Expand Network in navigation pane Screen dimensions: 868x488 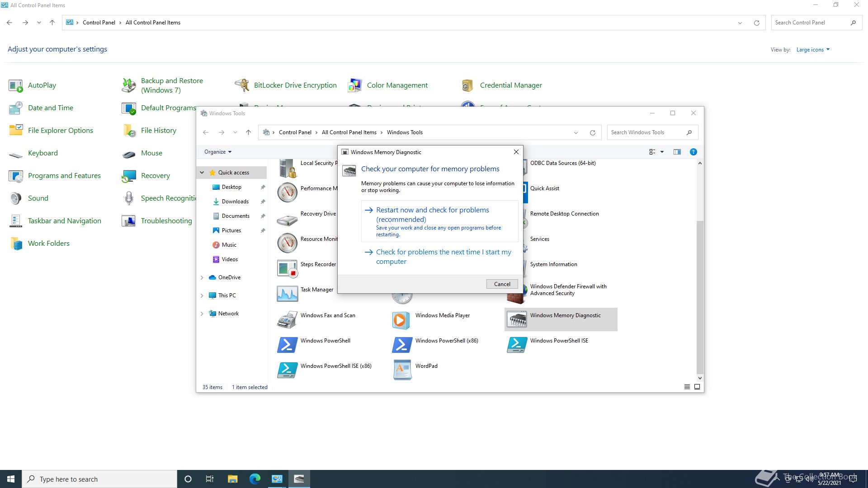(x=202, y=314)
